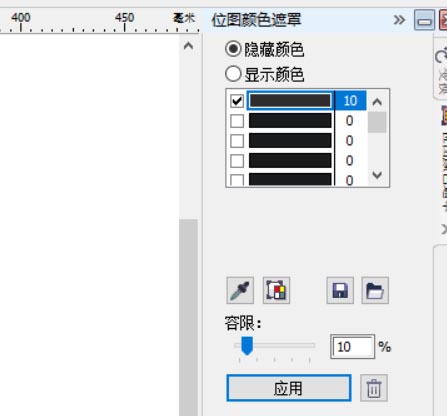Remove the mask with the trash icon
Viewport: 447px width, 416px height.
[374, 388]
